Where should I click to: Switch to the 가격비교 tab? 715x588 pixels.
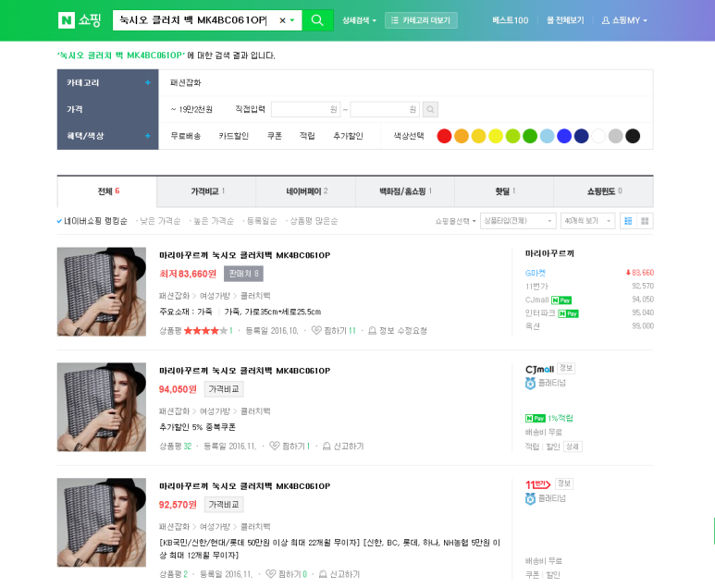pyautogui.click(x=206, y=191)
